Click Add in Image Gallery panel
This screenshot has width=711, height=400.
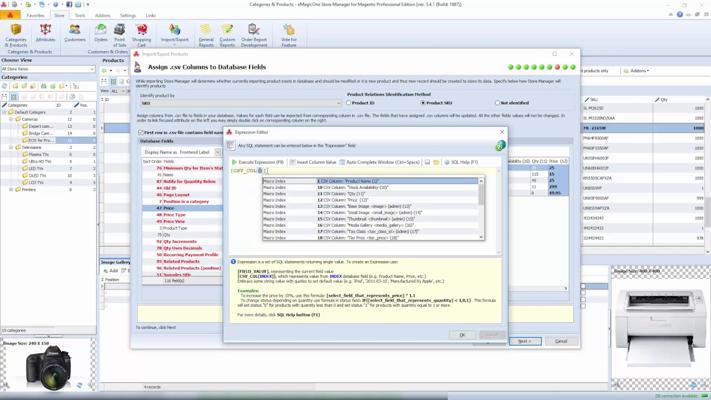110,271
